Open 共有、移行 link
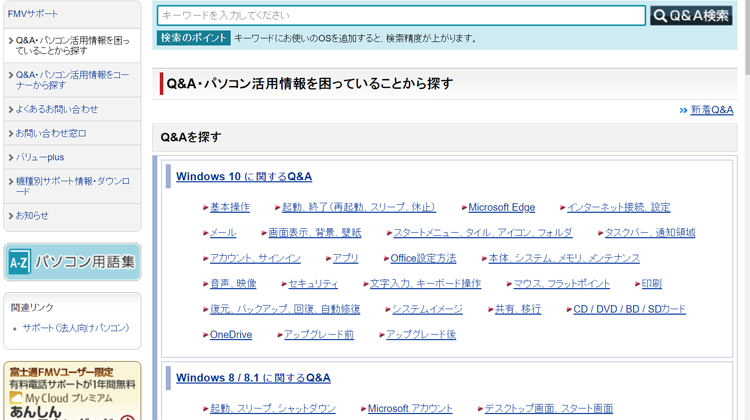This screenshot has width=750, height=420. [518, 309]
